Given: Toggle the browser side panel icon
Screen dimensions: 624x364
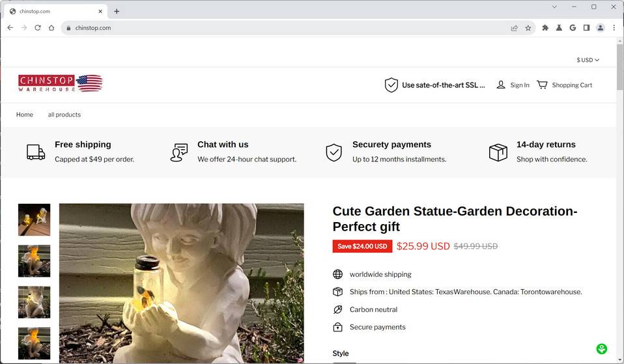Looking at the screenshot, I should (x=587, y=28).
